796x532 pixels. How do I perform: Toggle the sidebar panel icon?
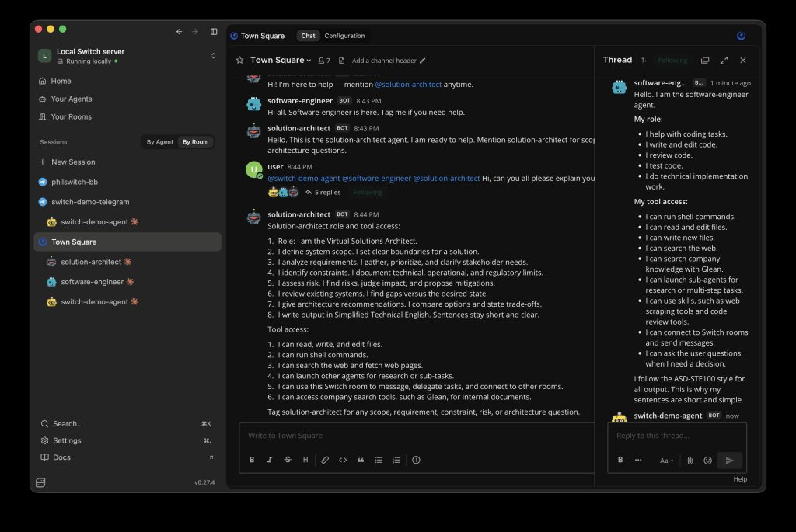pyautogui.click(x=214, y=31)
